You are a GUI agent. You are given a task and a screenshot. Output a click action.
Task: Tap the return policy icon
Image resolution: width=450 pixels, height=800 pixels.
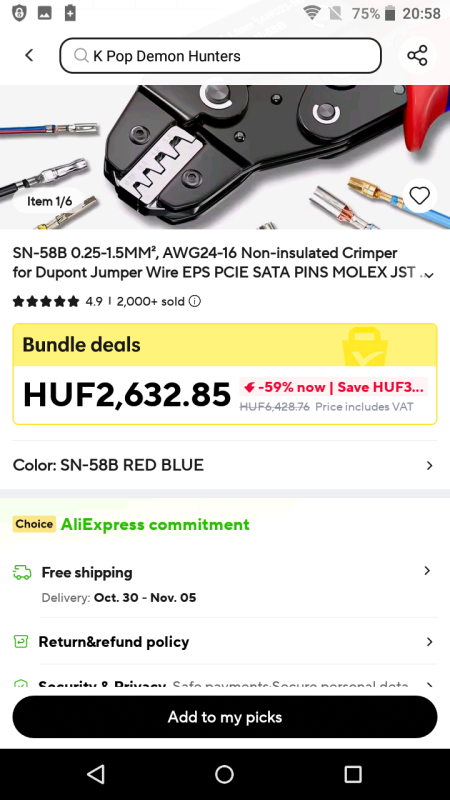pos(20,641)
